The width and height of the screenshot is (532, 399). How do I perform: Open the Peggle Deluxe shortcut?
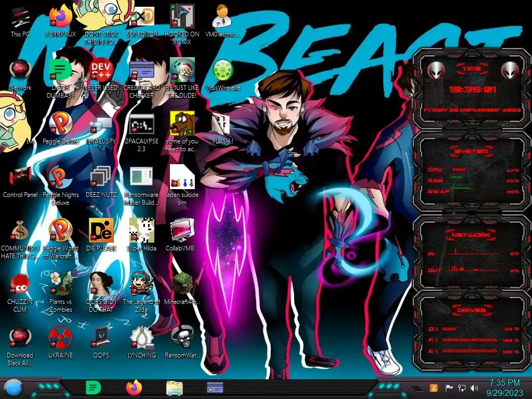tap(60, 124)
